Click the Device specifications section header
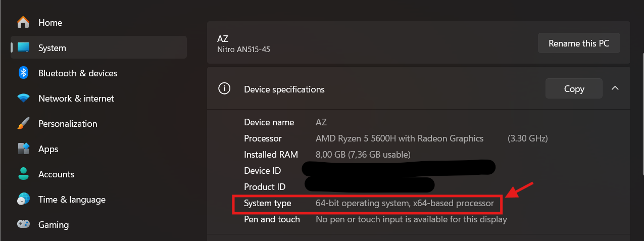Viewport: 644px width, 241px height. point(284,89)
